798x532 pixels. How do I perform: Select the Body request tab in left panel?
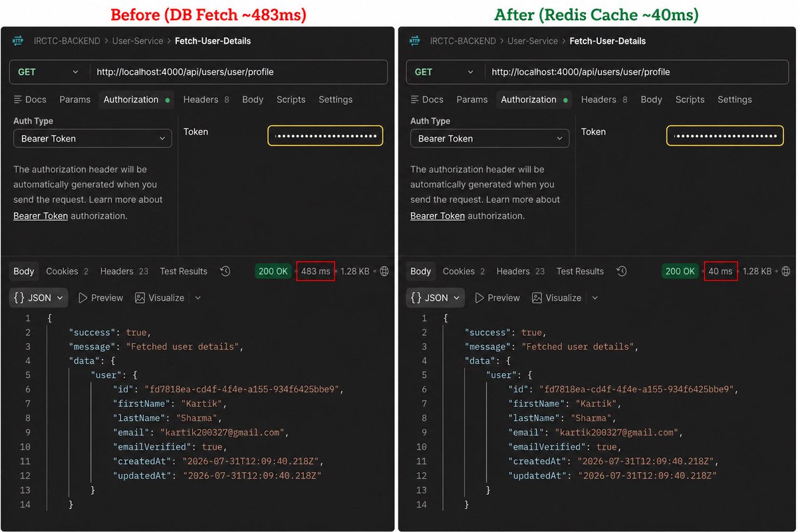point(253,100)
